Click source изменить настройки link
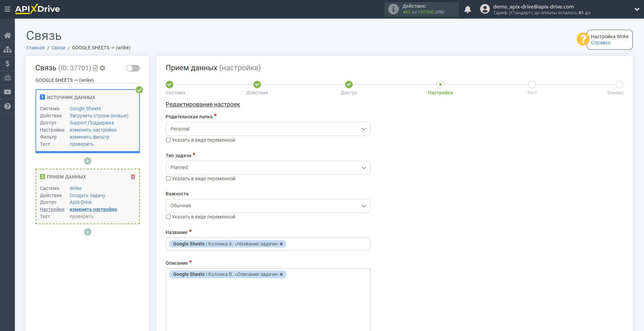Viewport: 644px width, 331px height. pos(93,130)
